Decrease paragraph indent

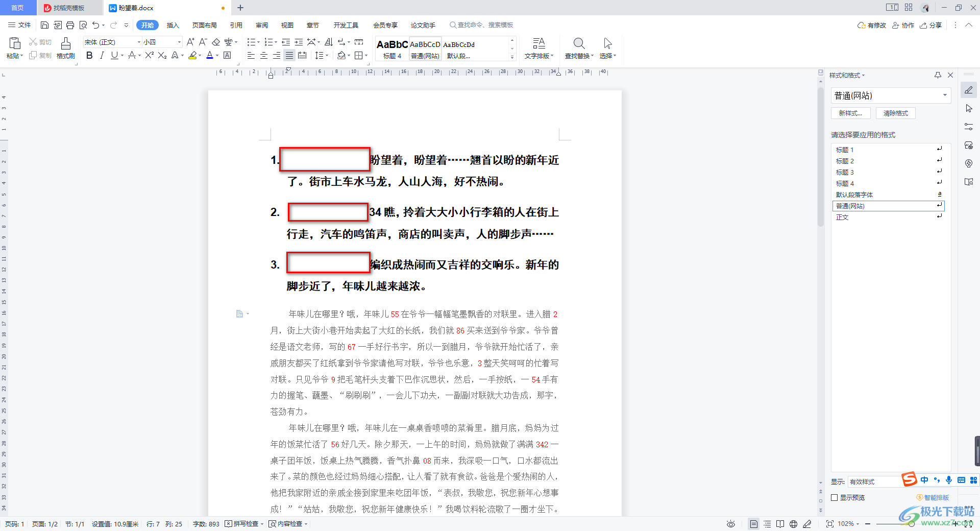(x=286, y=42)
